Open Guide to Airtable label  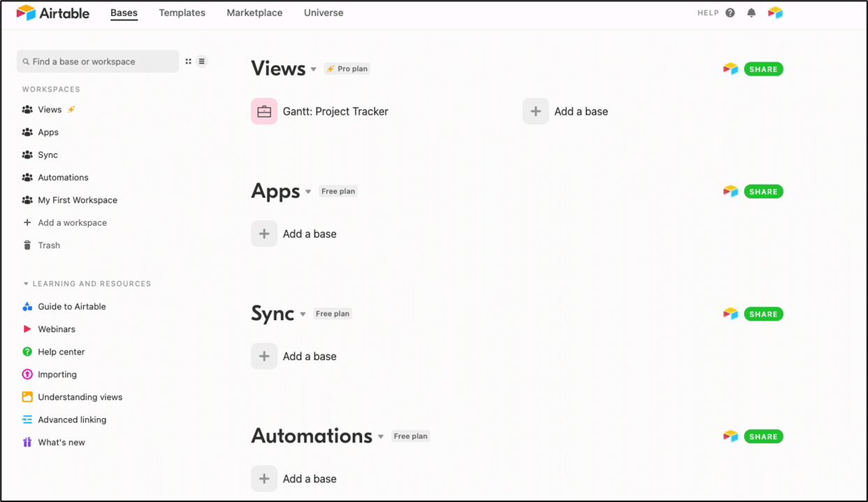point(72,306)
